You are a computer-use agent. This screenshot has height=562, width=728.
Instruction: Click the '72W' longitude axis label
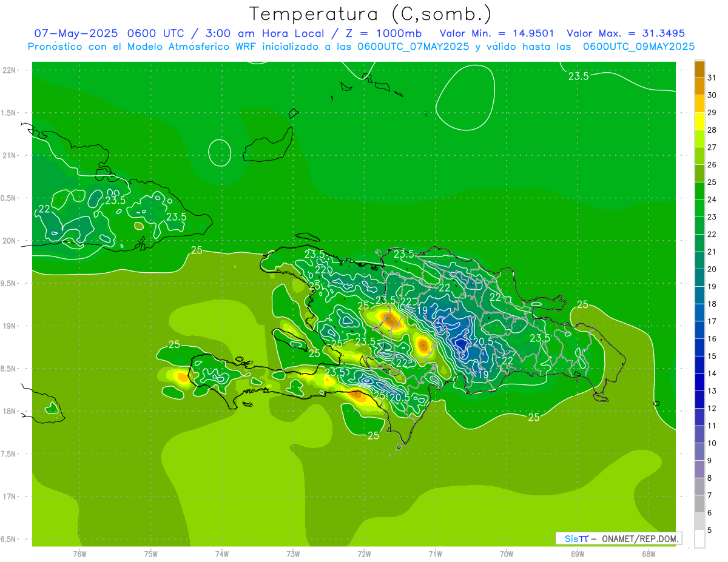pyautogui.click(x=364, y=554)
